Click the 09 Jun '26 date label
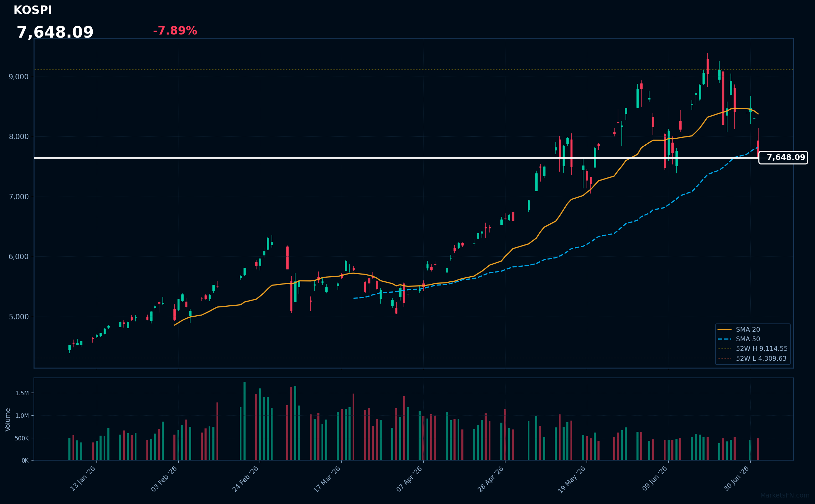815x504 pixels. [655, 478]
